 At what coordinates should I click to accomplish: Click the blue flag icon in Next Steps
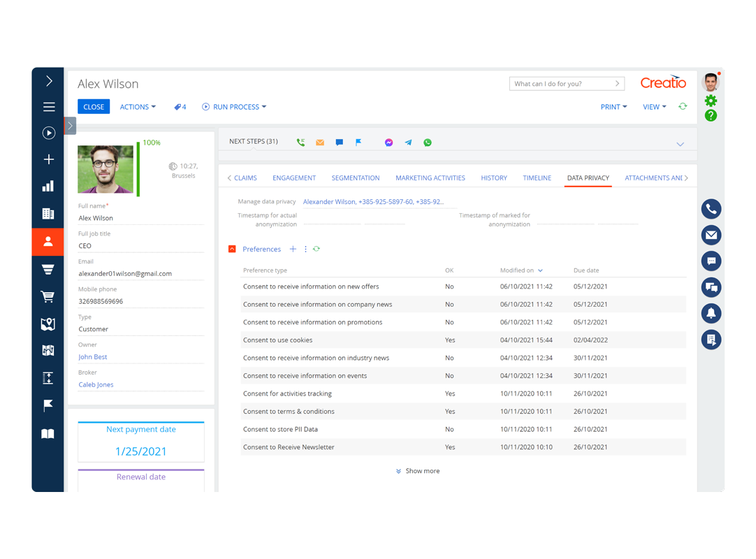(358, 143)
